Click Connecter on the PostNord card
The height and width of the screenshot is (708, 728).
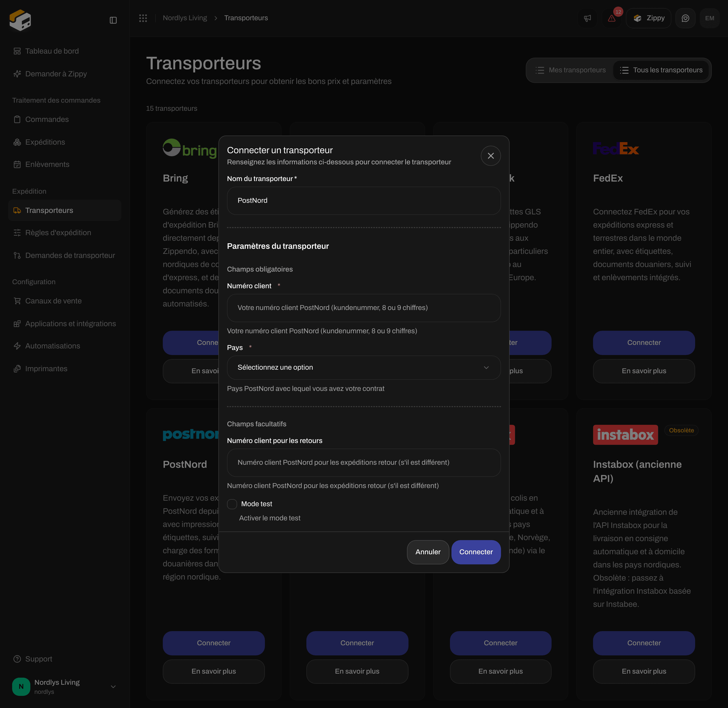[x=214, y=643]
